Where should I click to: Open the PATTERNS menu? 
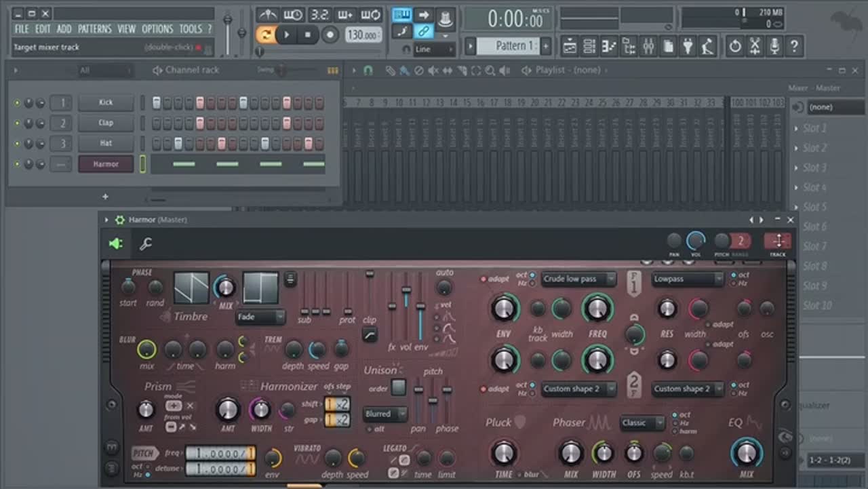point(94,29)
